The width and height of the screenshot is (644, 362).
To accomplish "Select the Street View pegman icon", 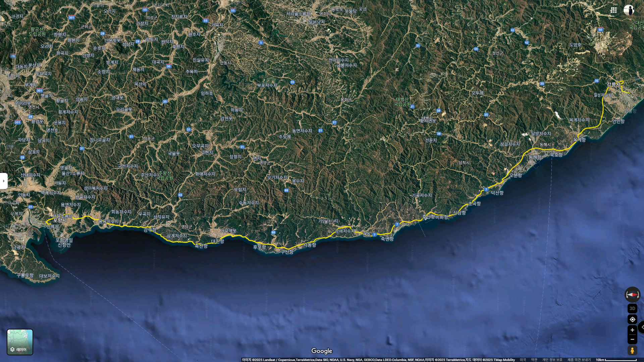I will click(632, 351).
